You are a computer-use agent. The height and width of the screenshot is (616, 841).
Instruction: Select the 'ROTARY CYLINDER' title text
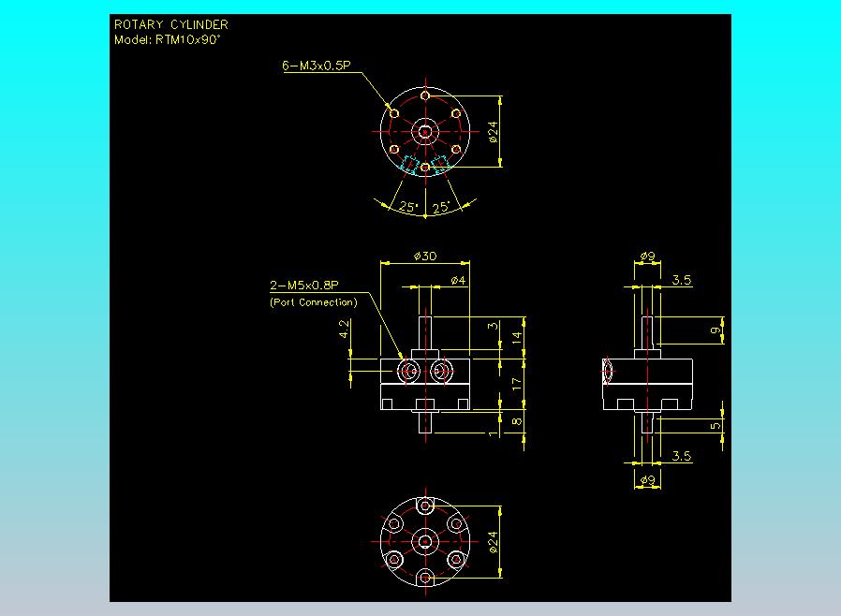click(171, 24)
